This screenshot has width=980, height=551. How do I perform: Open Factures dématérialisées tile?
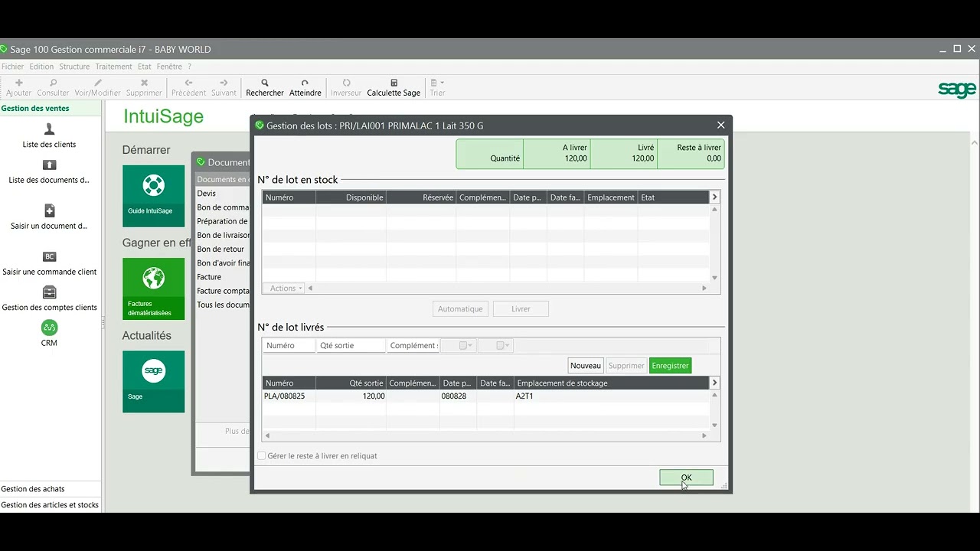(x=153, y=289)
